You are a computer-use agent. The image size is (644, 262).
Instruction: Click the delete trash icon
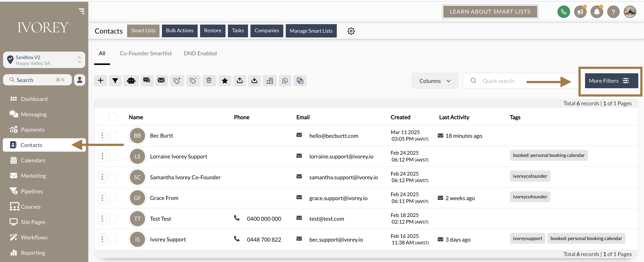pyautogui.click(x=209, y=81)
